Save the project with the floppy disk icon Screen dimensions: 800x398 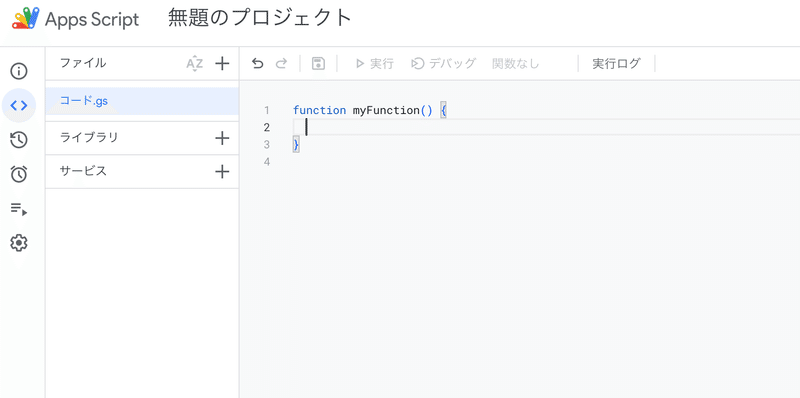pos(318,64)
